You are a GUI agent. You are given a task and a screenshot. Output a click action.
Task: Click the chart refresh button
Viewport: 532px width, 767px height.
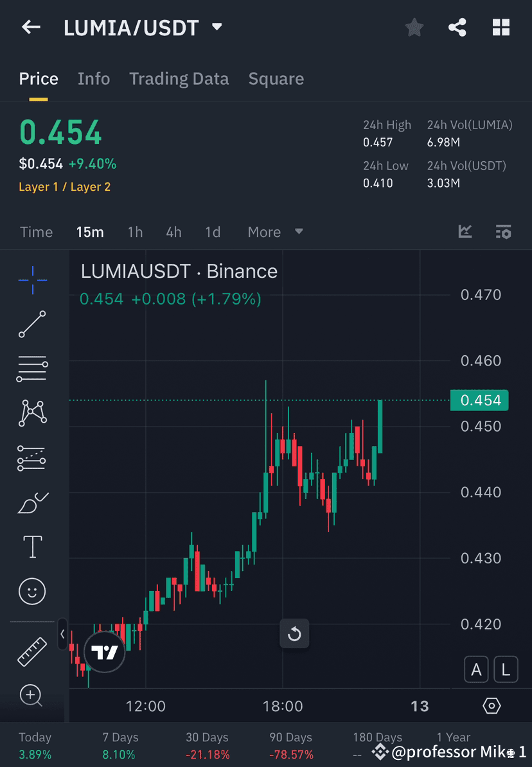pos(294,633)
